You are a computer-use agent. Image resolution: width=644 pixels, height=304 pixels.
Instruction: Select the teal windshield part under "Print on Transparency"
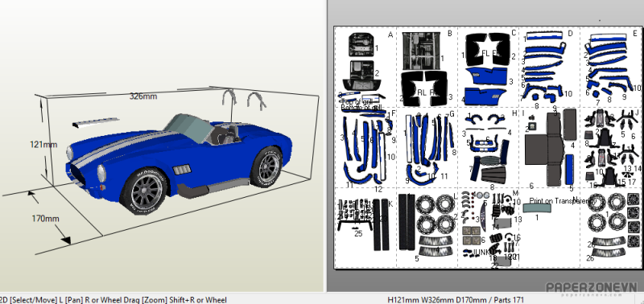[537, 208]
